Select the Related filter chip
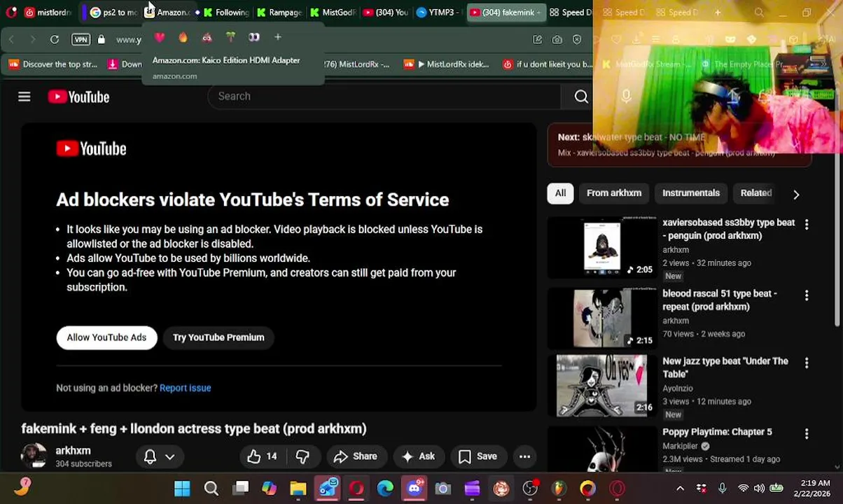Image resolution: width=843 pixels, height=504 pixels. 756,193
